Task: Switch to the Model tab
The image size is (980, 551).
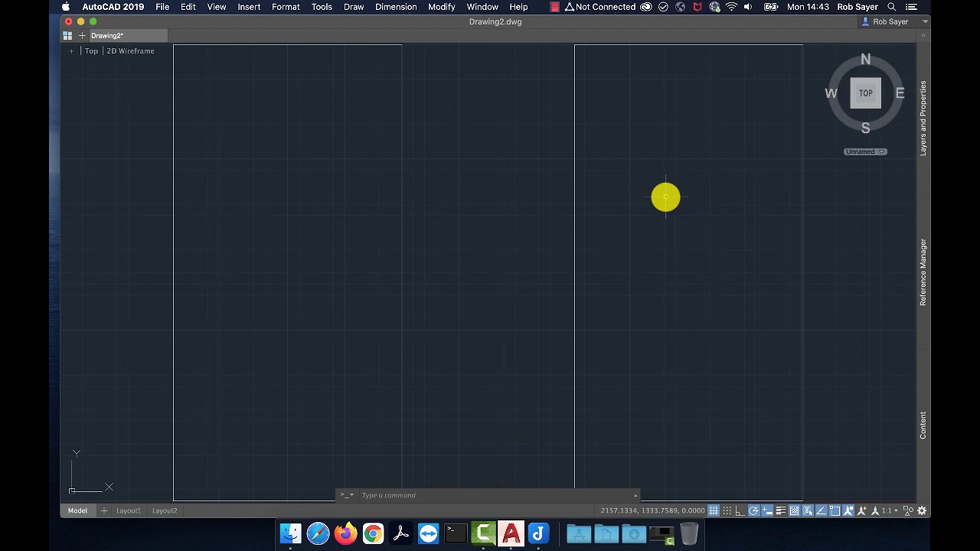Action: click(x=77, y=510)
